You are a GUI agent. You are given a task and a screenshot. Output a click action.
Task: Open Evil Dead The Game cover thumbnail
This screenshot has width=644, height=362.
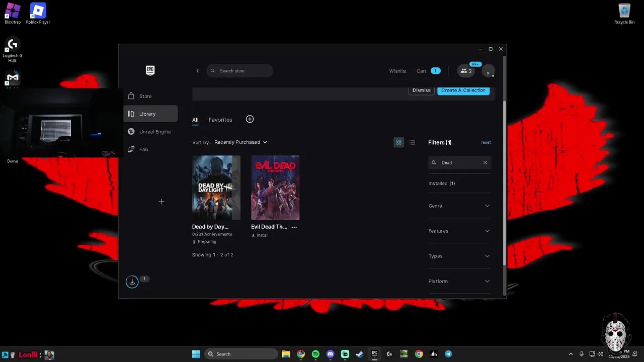click(x=275, y=188)
